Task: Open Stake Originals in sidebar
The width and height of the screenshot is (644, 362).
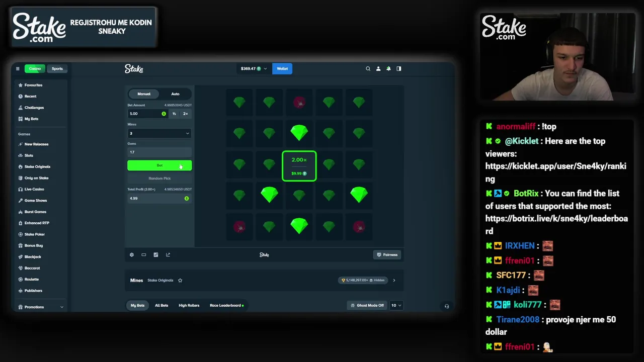Action: pyautogui.click(x=37, y=166)
